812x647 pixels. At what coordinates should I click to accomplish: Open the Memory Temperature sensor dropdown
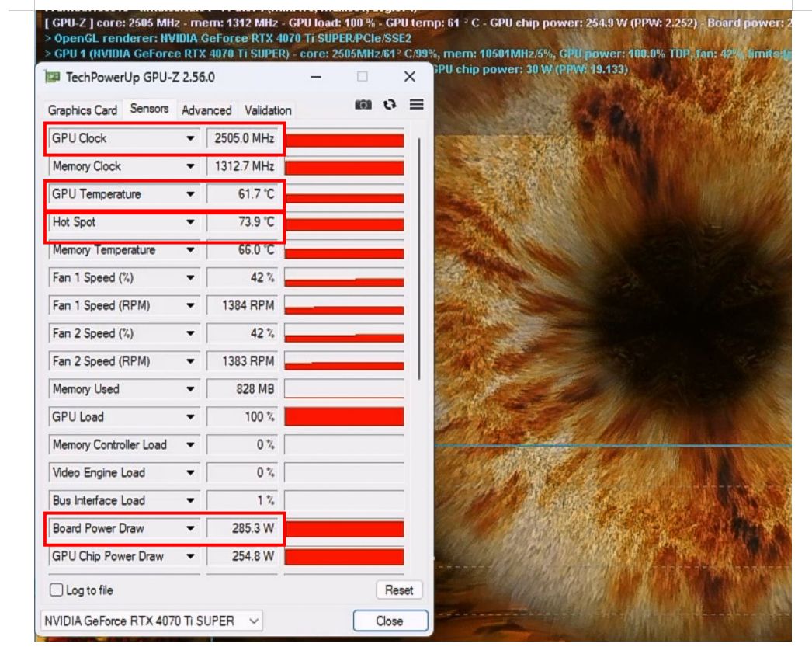190,249
